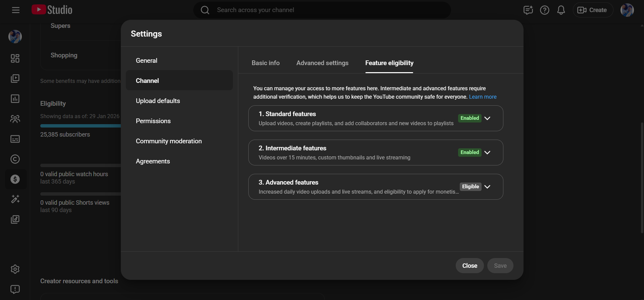Open the Audio library icon in the sidebar
This screenshot has height=300, width=644.
tap(15, 219)
